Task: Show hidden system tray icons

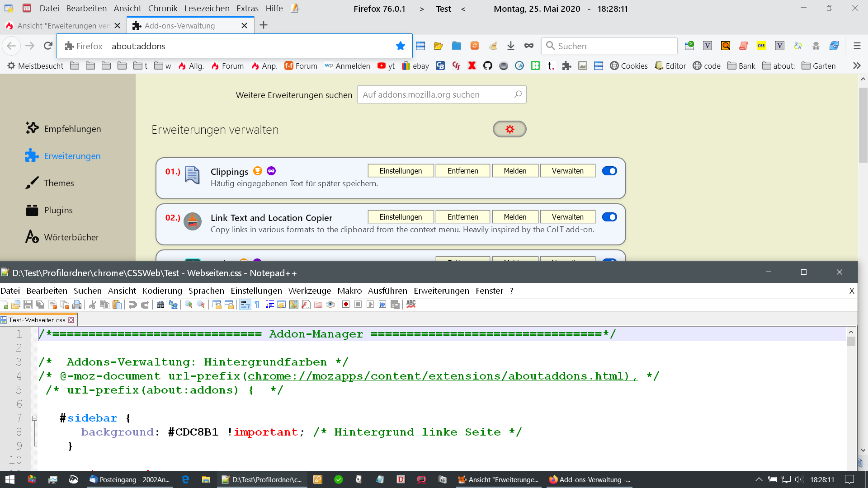Action: (759, 479)
